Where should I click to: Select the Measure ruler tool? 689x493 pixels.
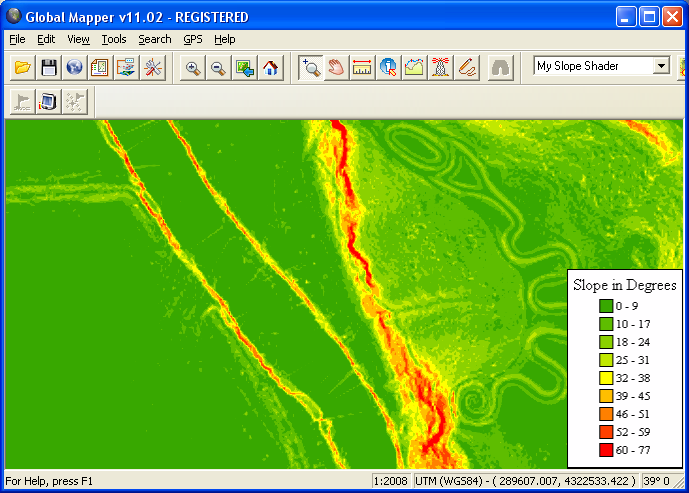pos(362,68)
